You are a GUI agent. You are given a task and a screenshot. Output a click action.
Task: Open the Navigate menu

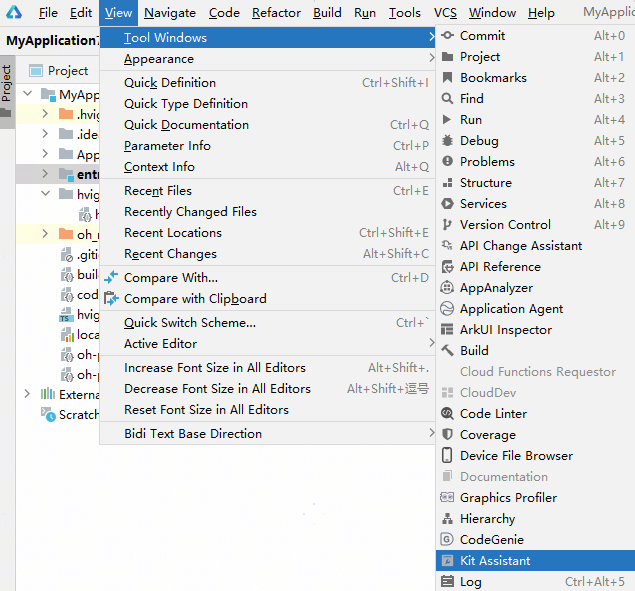pos(169,13)
